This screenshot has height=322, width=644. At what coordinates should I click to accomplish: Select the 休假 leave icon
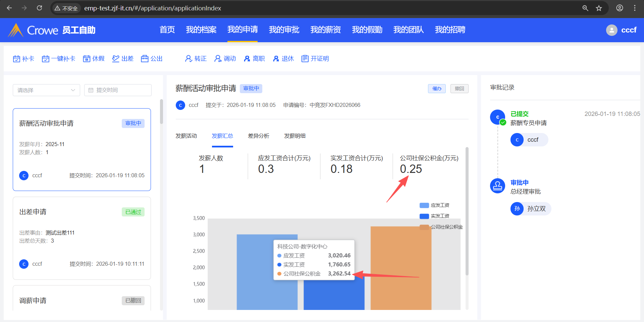87,59
